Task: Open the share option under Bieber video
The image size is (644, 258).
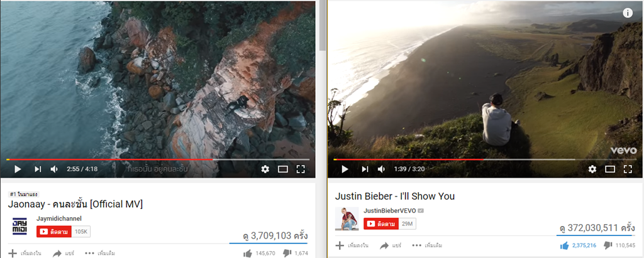Action: coord(391,245)
